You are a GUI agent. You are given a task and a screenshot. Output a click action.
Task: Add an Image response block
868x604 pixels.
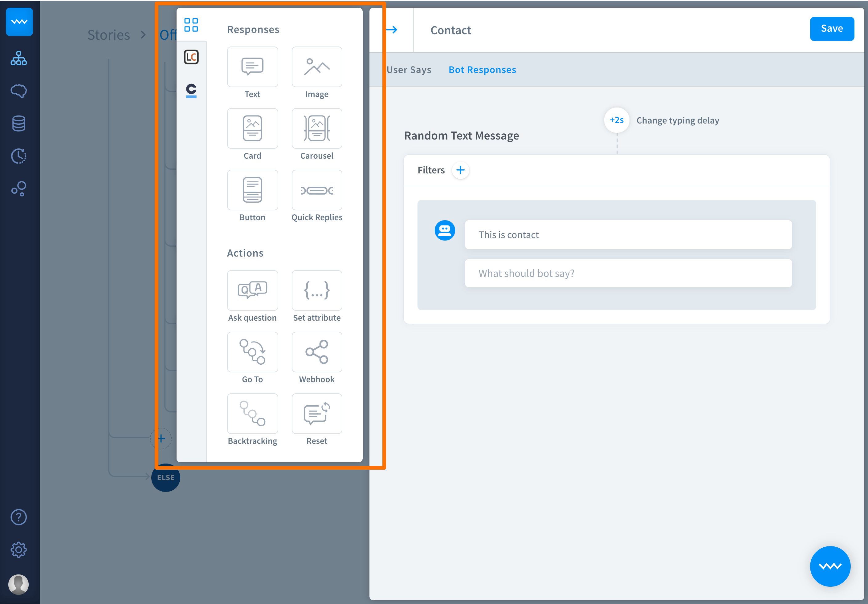[316, 67]
